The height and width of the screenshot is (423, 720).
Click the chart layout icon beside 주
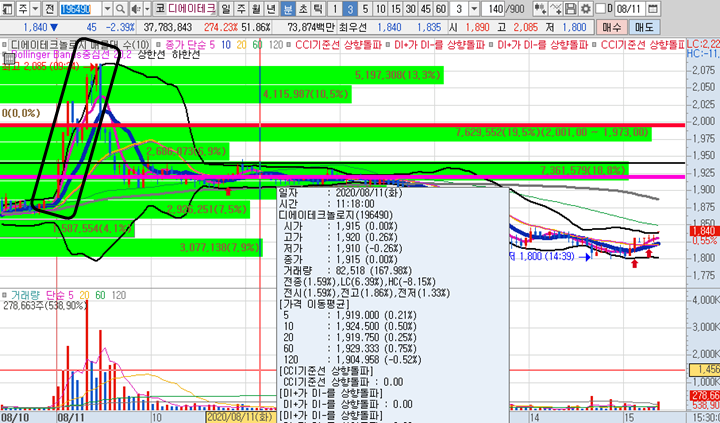tap(8, 8)
